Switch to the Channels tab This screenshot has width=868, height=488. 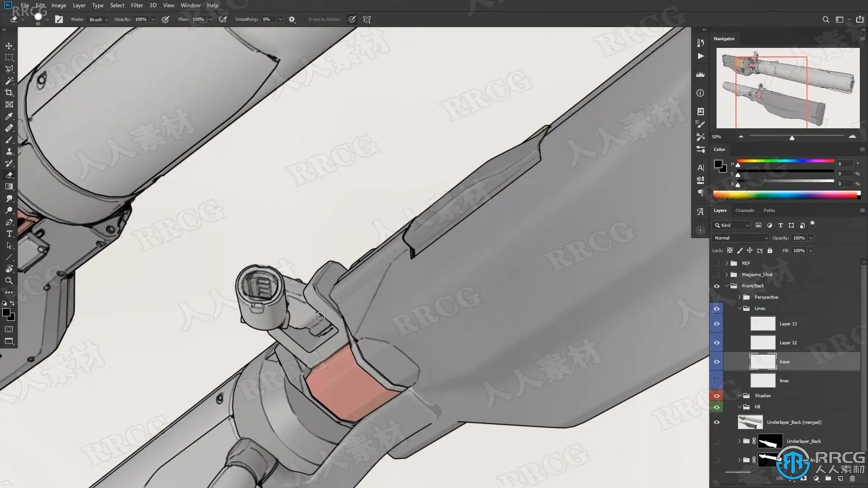pyautogui.click(x=745, y=211)
